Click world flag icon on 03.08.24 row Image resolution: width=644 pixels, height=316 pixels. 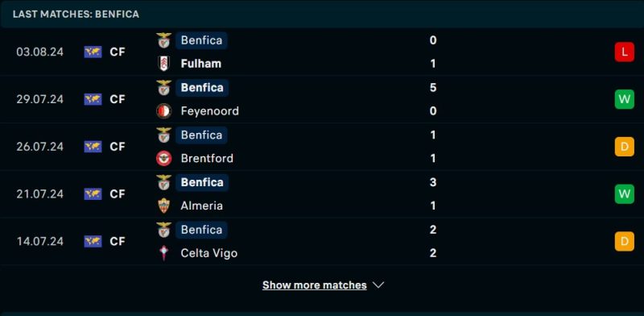click(x=93, y=52)
